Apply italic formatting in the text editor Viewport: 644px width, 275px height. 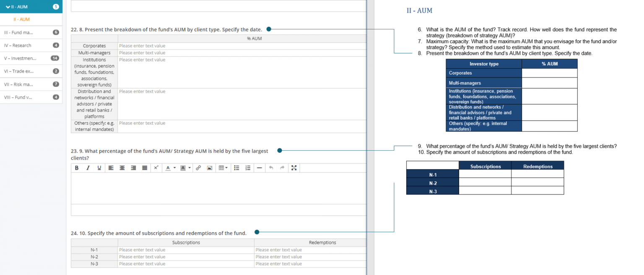[88, 168]
